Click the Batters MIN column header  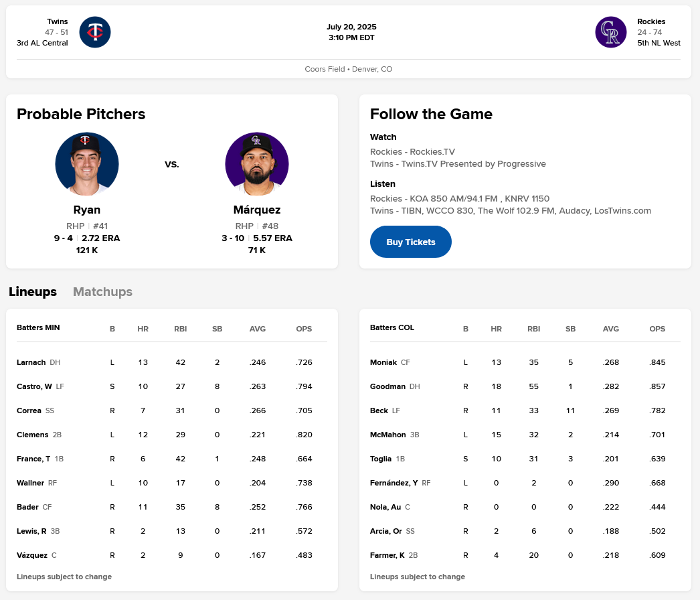(x=38, y=328)
